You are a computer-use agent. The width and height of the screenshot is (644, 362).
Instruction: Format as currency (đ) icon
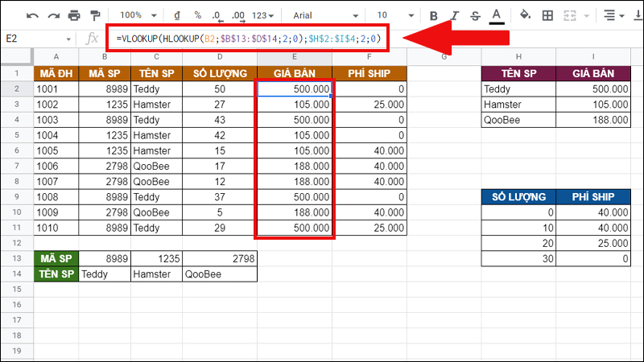coord(177,15)
